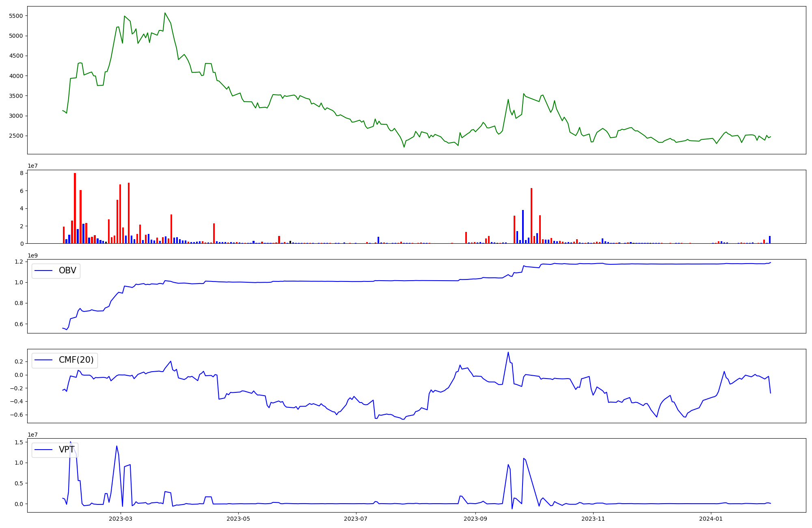
Task: Click the tallest red volume bar
Action: pos(75,208)
